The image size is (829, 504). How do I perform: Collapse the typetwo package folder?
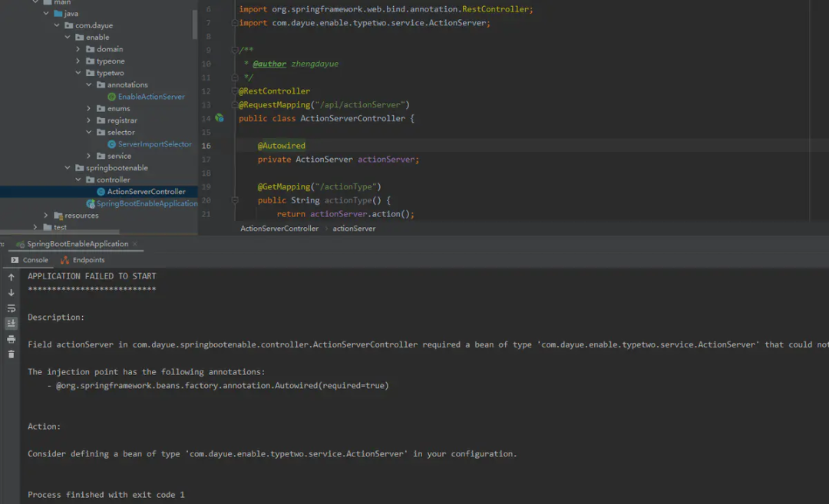[x=79, y=73]
